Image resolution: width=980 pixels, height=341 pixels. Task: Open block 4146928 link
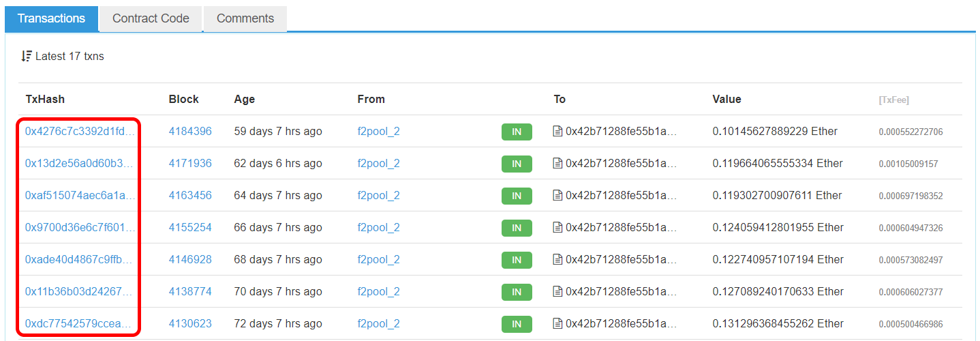[190, 259]
